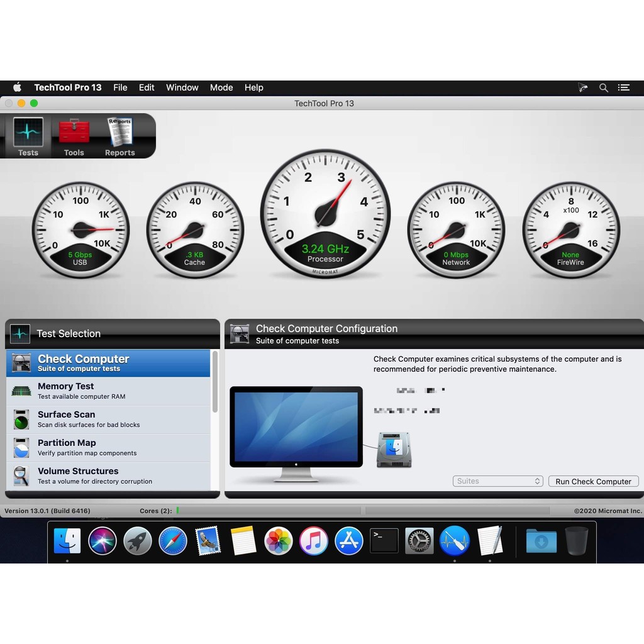Click the Surface Scan radar icon

(x=21, y=419)
